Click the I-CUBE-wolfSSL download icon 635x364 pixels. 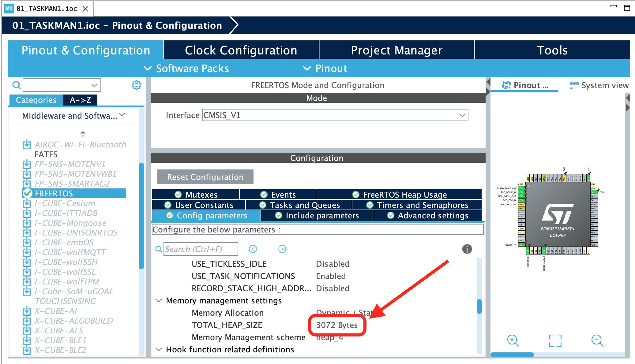27,272
